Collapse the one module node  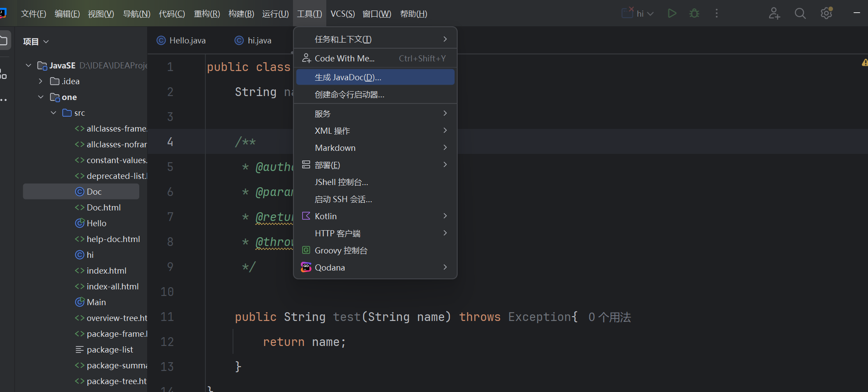(x=41, y=97)
